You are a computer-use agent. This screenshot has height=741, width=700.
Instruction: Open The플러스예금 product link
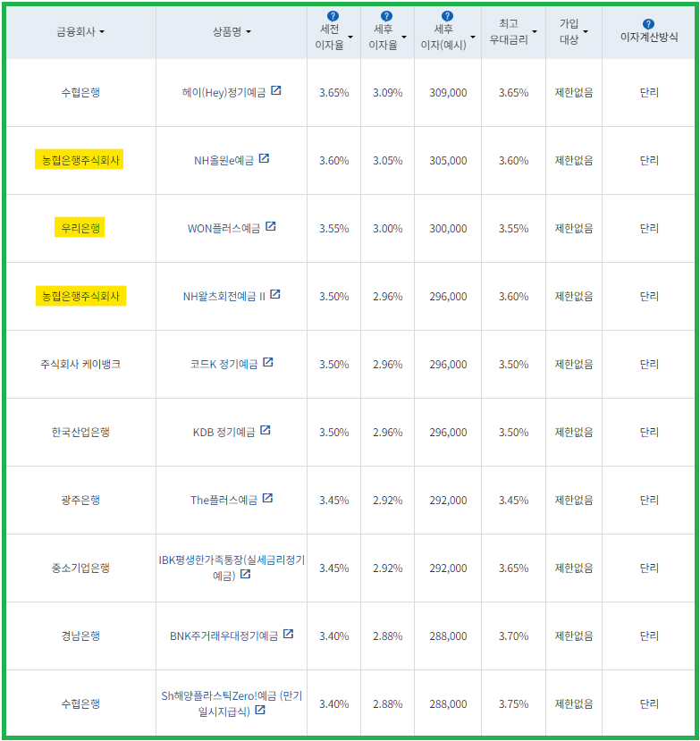pyautogui.click(x=223, y=501)
